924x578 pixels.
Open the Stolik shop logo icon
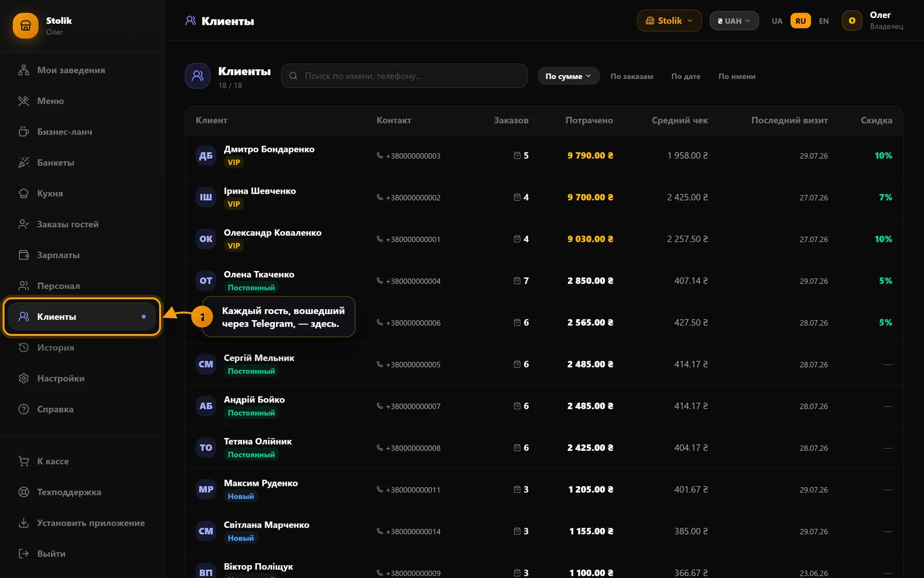pyautogui.click(x=25, y=25)
